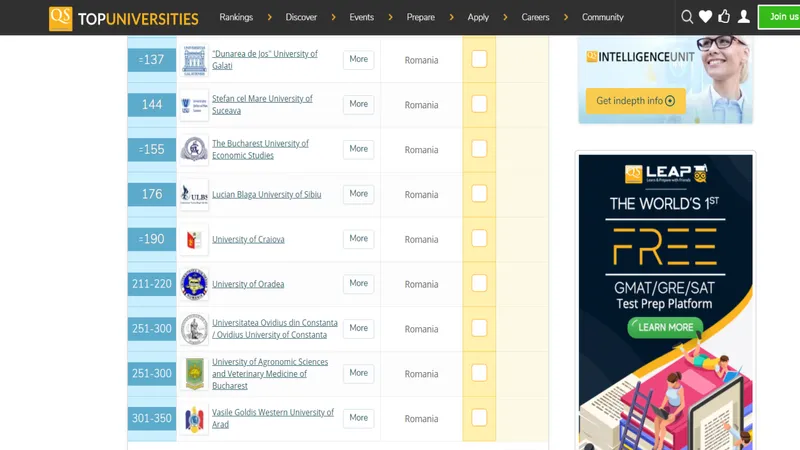
Task: Click the Ovidius University logo
Action: (194, 329)
